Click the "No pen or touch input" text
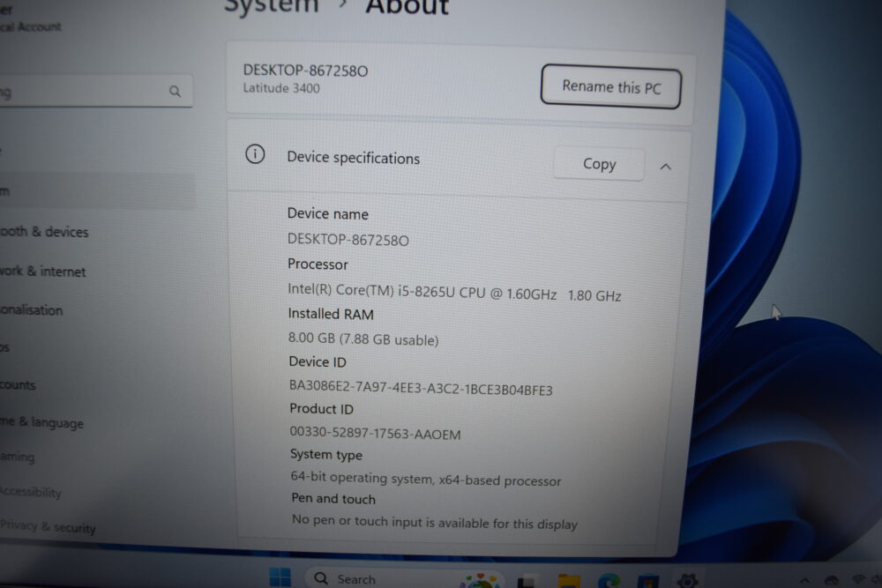 (x=435, y=522)
